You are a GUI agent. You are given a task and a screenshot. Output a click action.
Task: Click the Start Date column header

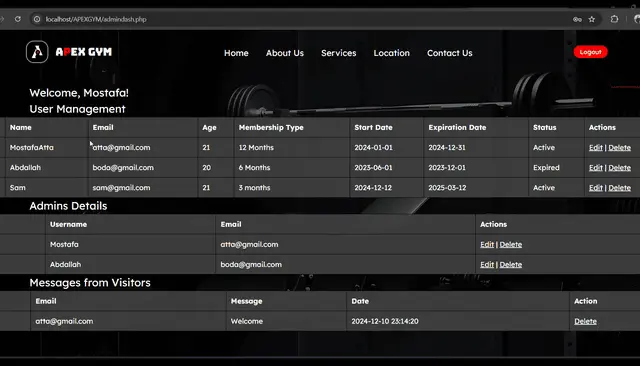point(373,127)
